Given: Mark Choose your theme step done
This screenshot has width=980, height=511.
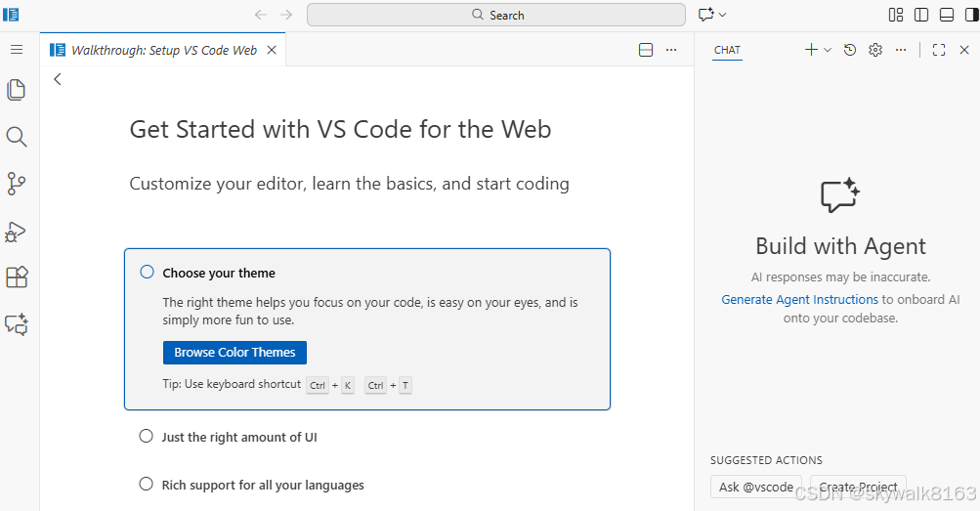Looking at the screenshot, I should [147, 272].
